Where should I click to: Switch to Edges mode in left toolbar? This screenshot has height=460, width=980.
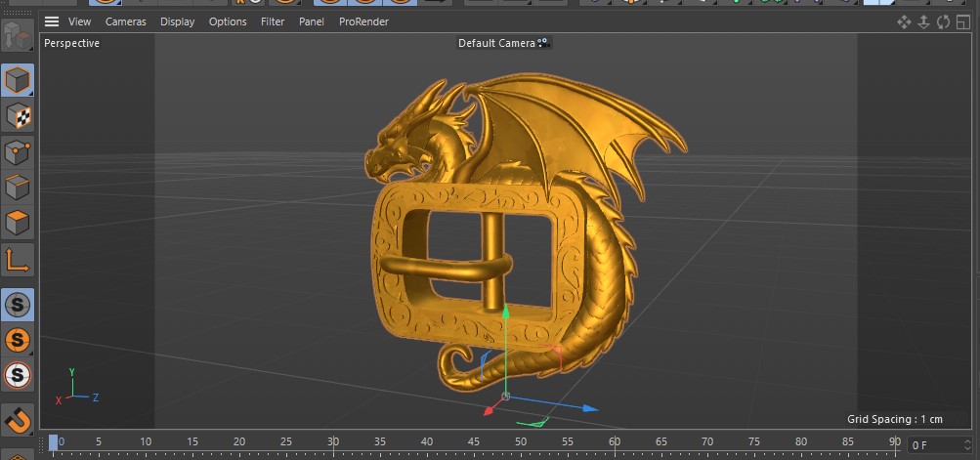tap(18, 188)
